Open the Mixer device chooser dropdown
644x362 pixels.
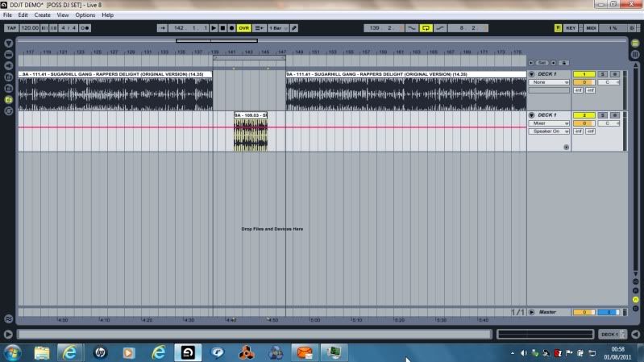549,123
